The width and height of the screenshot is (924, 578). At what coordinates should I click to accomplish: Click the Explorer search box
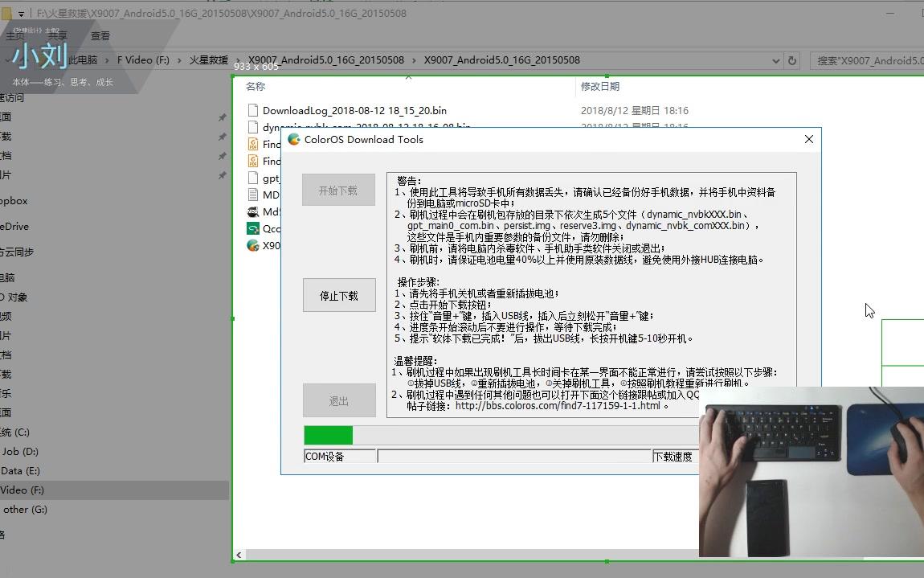(x=866, y=60)
